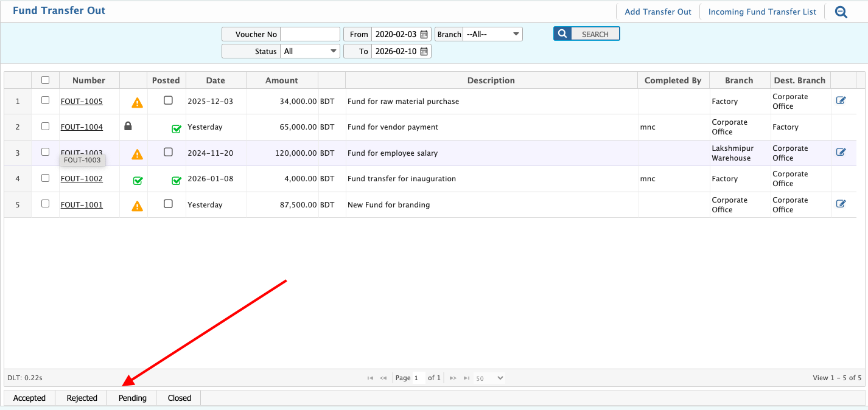
Task: Open Add Transfer Out link
Action: (658, 12)
